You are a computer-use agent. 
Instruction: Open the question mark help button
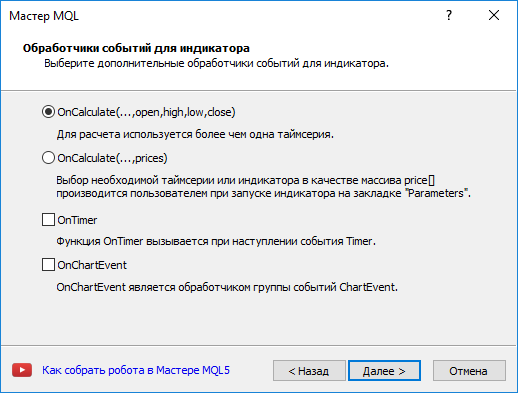(x=449, y=15)
